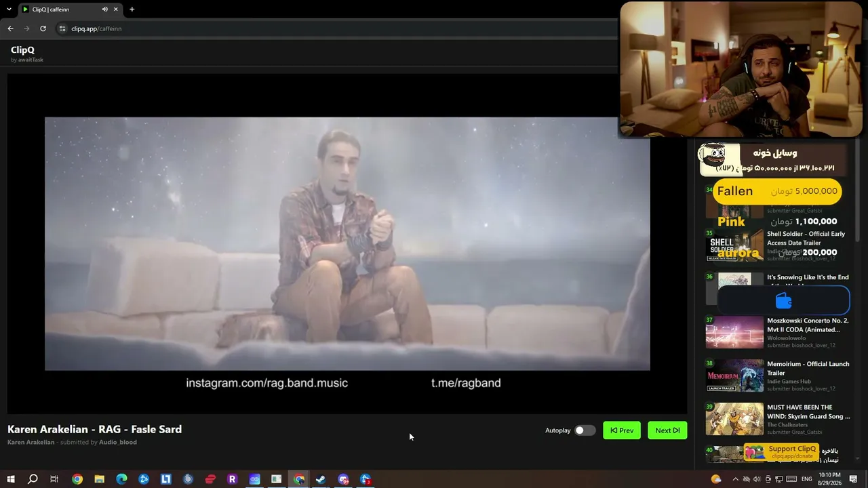Image resolution: width=868 pixels, height=488 pixels.
Task: Select the Memoirium Launch Trailer thumbnail
Action: pos(734,375)
